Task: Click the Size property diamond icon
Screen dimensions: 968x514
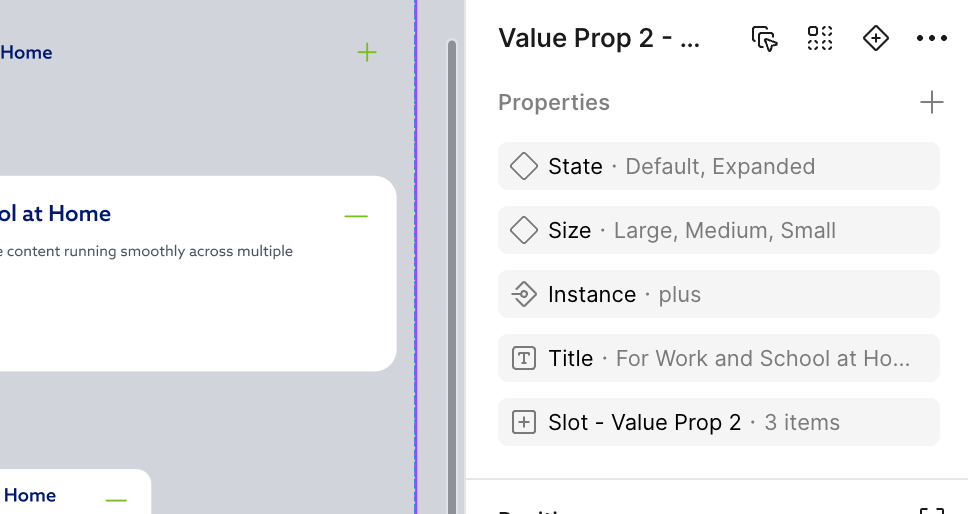Action: (524, 230)
